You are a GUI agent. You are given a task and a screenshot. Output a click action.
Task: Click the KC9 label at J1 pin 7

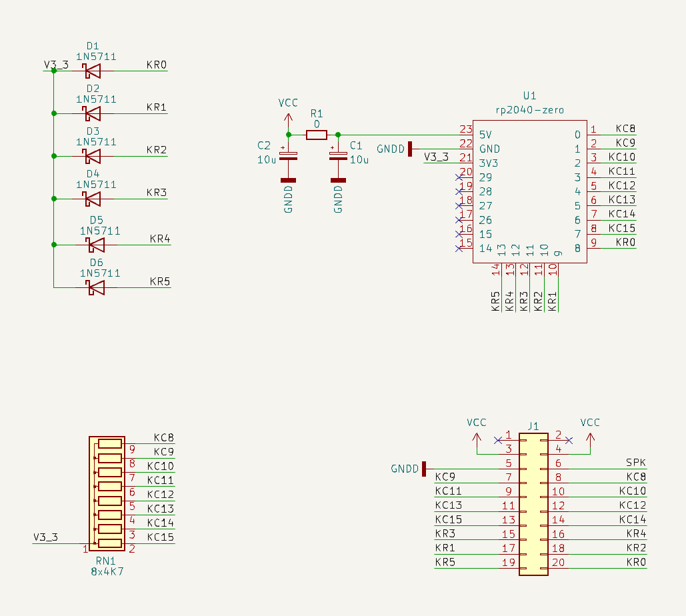[445, 477]
